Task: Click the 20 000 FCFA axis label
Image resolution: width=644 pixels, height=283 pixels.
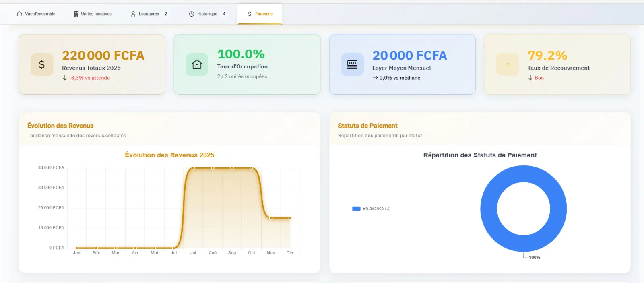Action: 51,208
